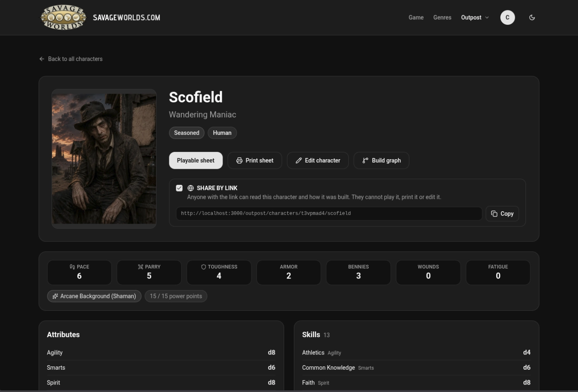Click the Wandering Maniac subtitle
The height and width of the screenshot is (392, 578).
[202, 115]
